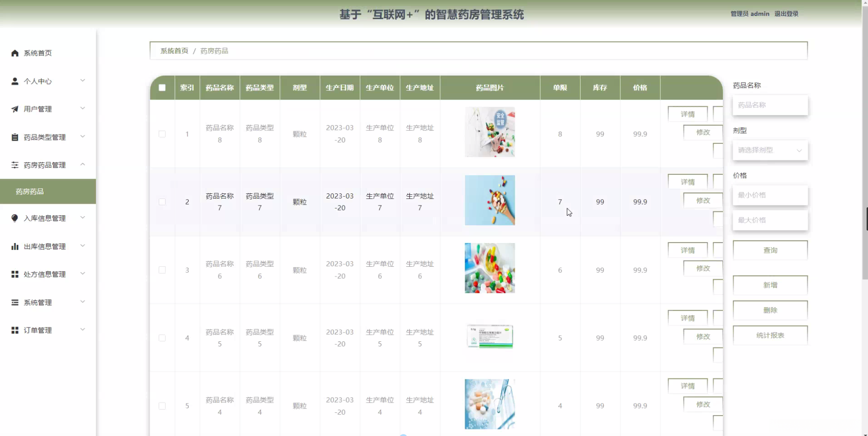Click the home icon beside 系统首页
Viewport: 868px width, 436px height.
pyautogui.click(x=15, y=53)
